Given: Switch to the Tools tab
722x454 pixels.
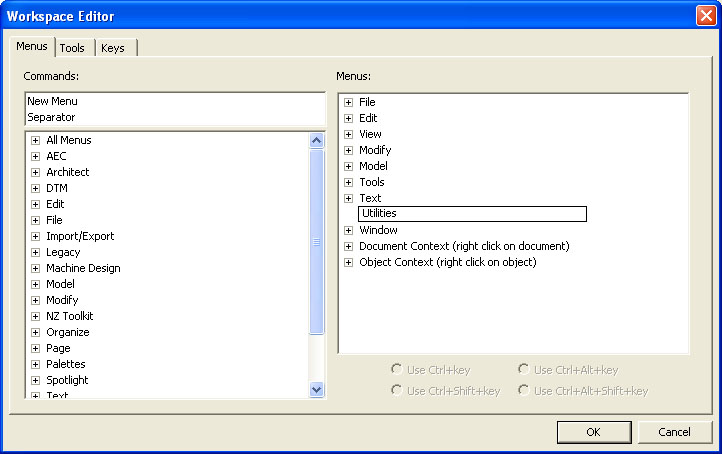Looking at the screenshot, I should [x=75, y=48].
